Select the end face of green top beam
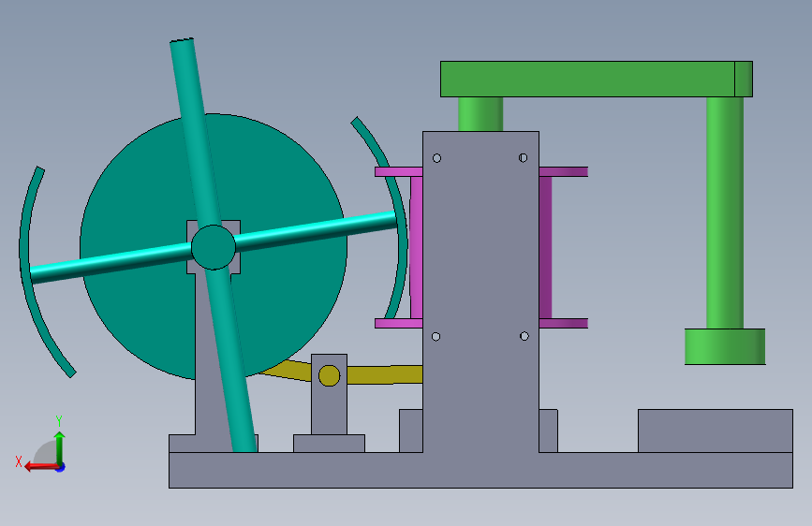Screen dimensions: 812x526 [744, 80]
